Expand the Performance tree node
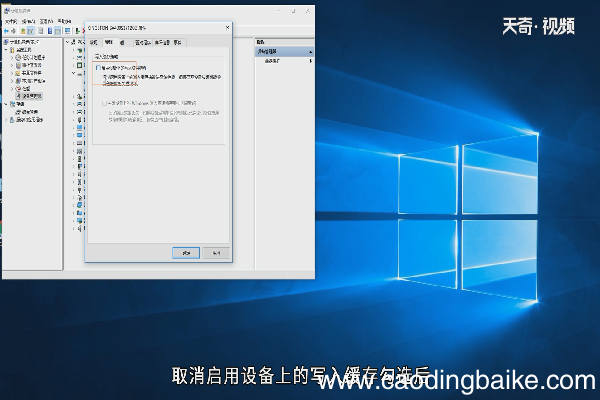The width and height of the screenshot is (600, 400). click(x=12, y=88)
